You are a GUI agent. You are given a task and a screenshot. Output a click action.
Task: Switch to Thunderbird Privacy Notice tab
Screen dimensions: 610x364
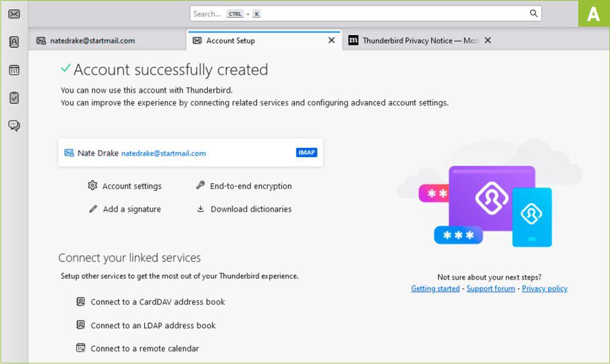pyautogui.click(x=420, y=41)
